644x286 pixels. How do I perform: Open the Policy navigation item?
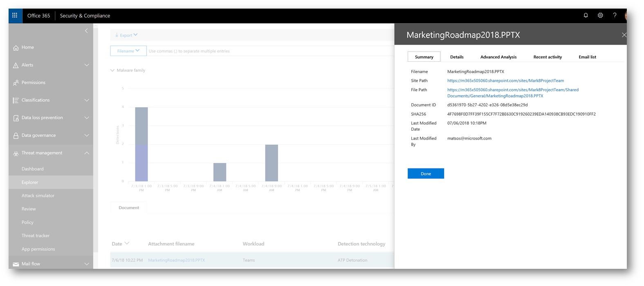pos(27,223)
